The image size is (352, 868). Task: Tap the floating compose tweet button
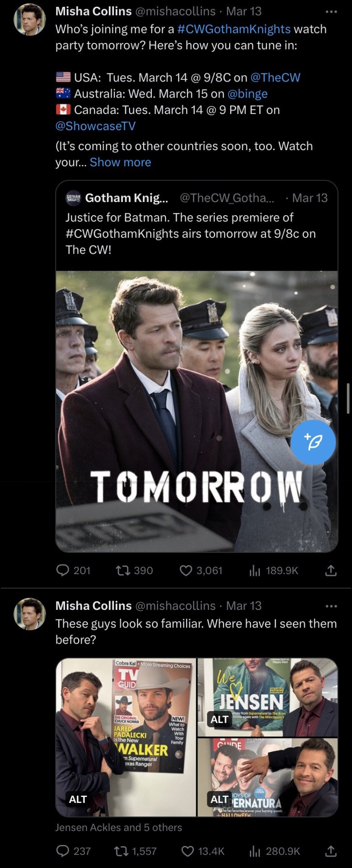[313, 442]
